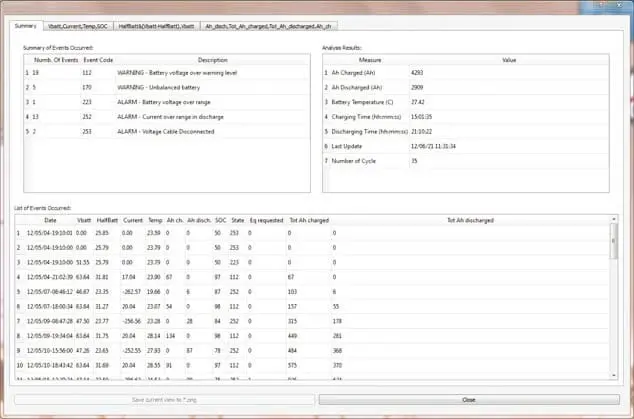Viewport: 634px width, 419px height.
Task: Click 'Number of Cycle' measure row
Action: point(466,161)
